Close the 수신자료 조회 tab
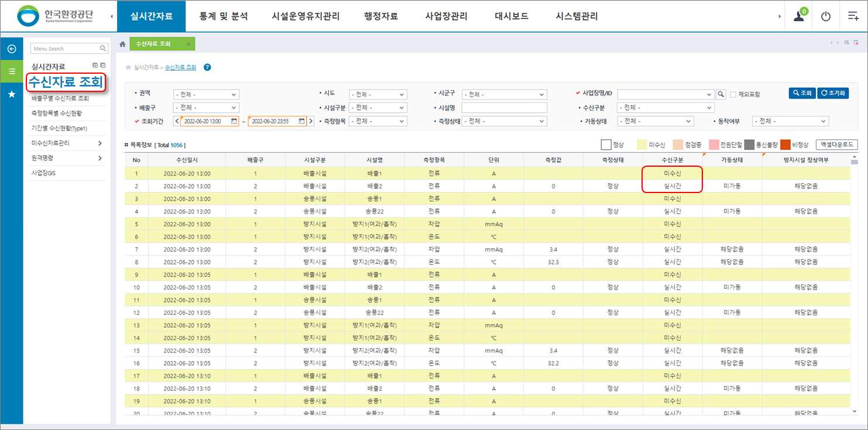 click(188, 44)
